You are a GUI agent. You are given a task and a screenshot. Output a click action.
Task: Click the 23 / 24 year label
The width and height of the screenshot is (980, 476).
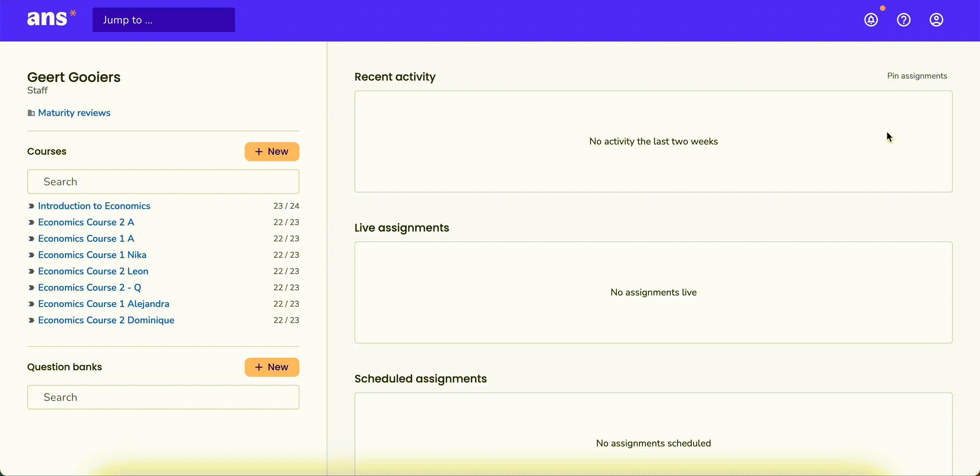tap(286, 206)
